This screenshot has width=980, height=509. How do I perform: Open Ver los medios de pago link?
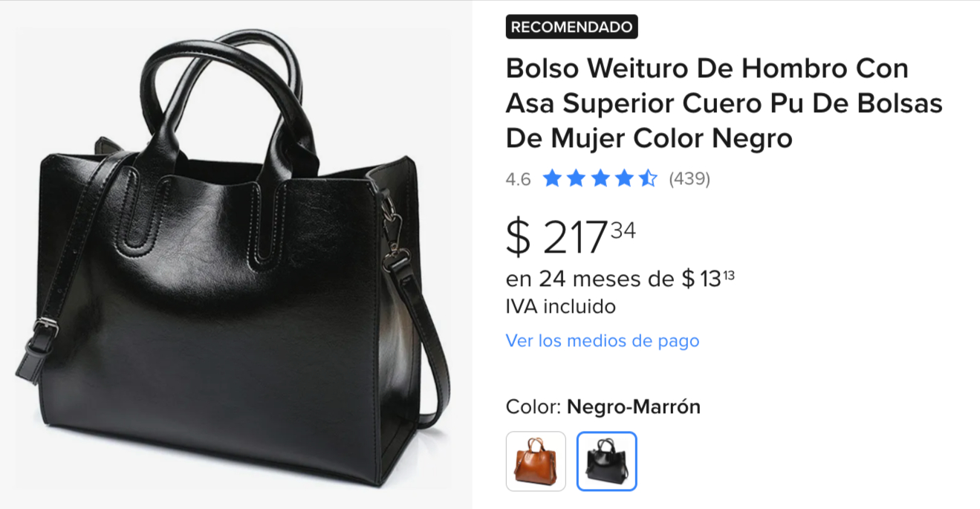tap(603, 341)
